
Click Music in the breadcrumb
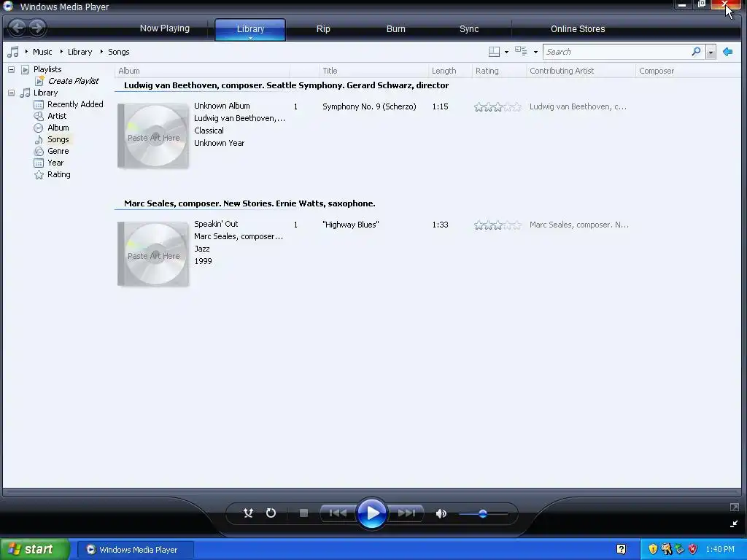point(42,52)
